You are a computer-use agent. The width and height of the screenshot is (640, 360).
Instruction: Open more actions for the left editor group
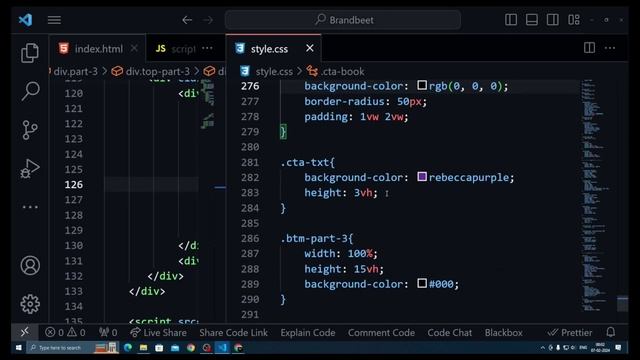pos(207,48)
